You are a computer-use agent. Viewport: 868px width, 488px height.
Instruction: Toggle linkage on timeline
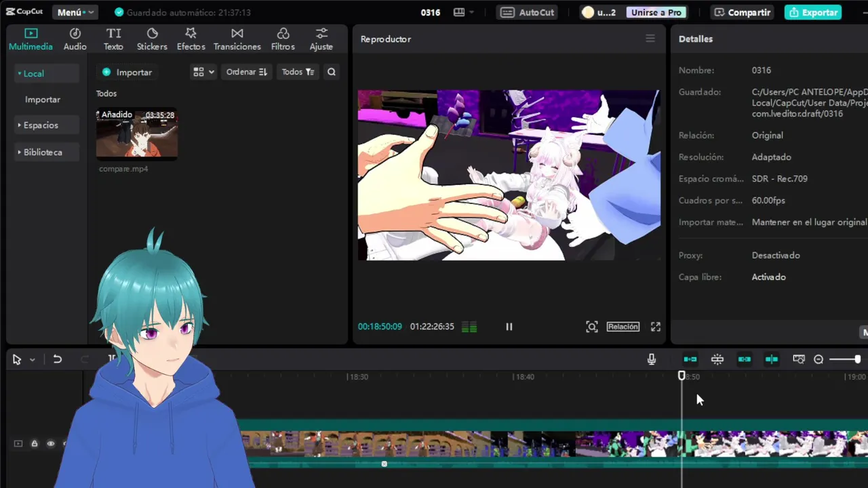745,359
